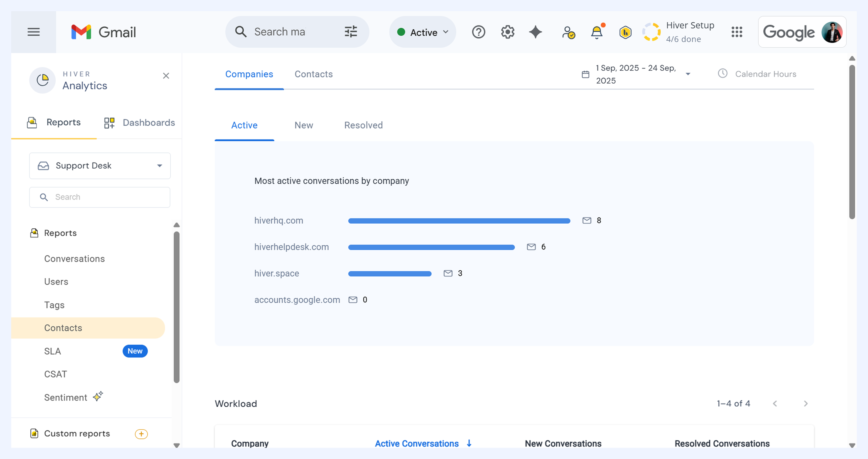Click the user with checkmark icon
Image resolution: width=868 pixels, height=459 pixels.
click(x=568, y=32)
